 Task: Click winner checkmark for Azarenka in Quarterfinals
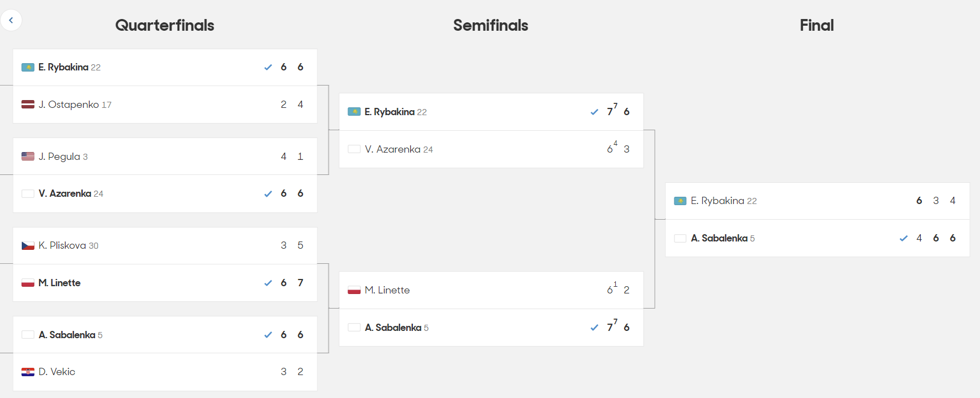coord(268,193)
